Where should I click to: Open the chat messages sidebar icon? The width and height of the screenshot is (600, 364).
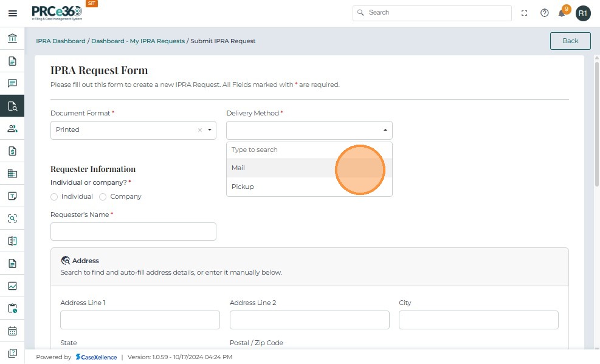pos(12,83)
